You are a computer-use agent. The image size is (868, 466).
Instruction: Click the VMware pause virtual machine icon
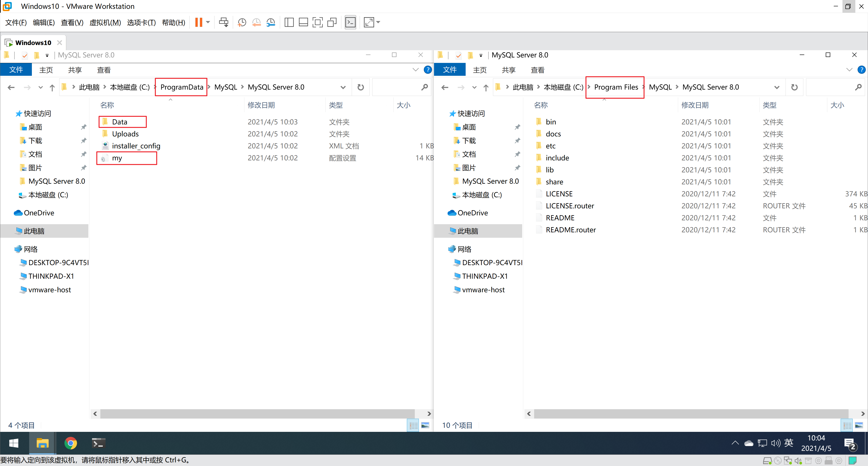point(198,23)
